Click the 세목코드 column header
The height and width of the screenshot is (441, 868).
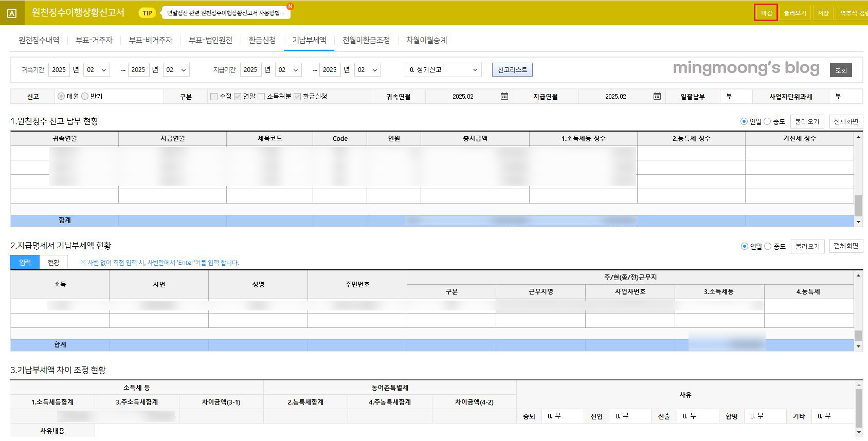pos(270,138)
